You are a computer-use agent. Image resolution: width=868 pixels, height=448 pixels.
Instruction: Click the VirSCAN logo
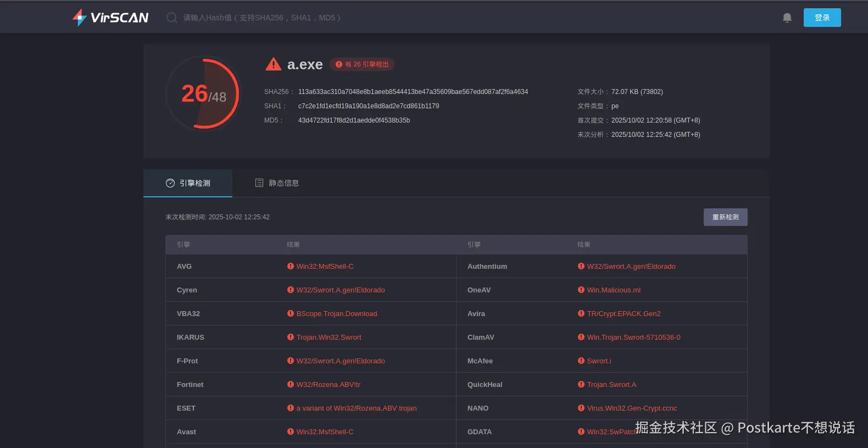(x=110, y=18)
